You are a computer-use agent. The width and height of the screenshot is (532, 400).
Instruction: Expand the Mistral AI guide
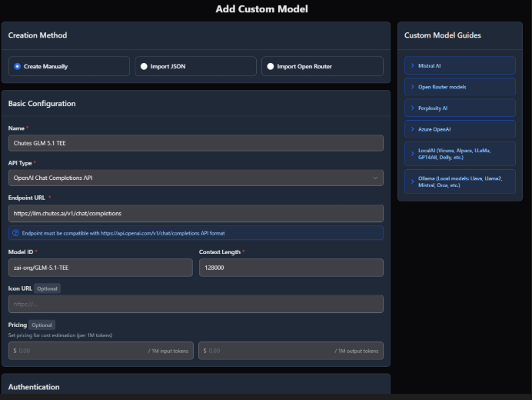pos(460,65)
